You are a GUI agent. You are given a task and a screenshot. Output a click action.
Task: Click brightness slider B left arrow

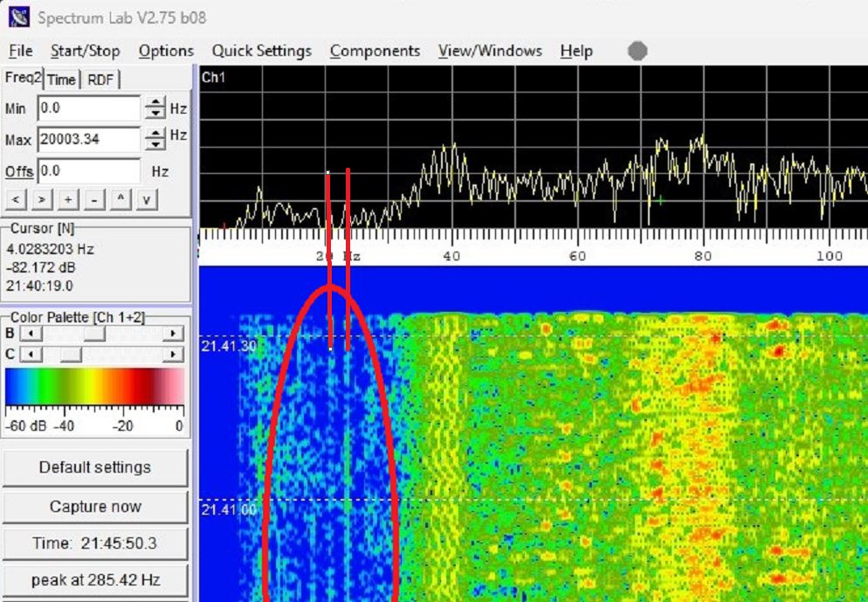point(31,334)
